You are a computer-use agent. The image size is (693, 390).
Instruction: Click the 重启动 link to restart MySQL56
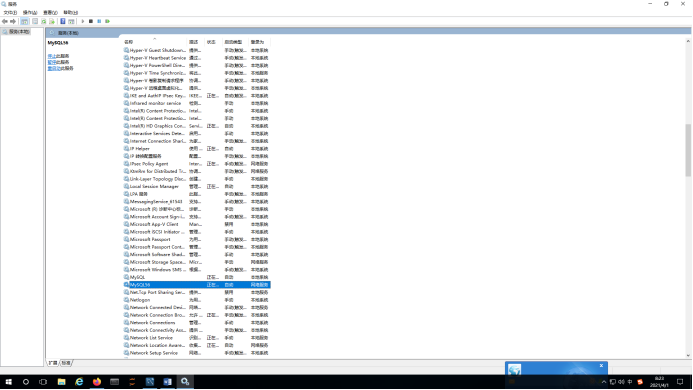tap(54, 69)
